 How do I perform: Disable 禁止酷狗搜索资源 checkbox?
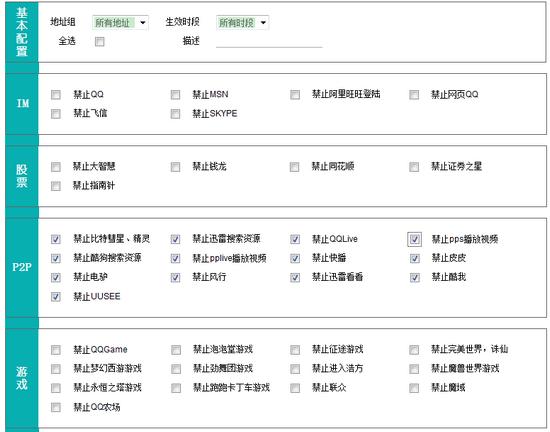tap(56, 258)
